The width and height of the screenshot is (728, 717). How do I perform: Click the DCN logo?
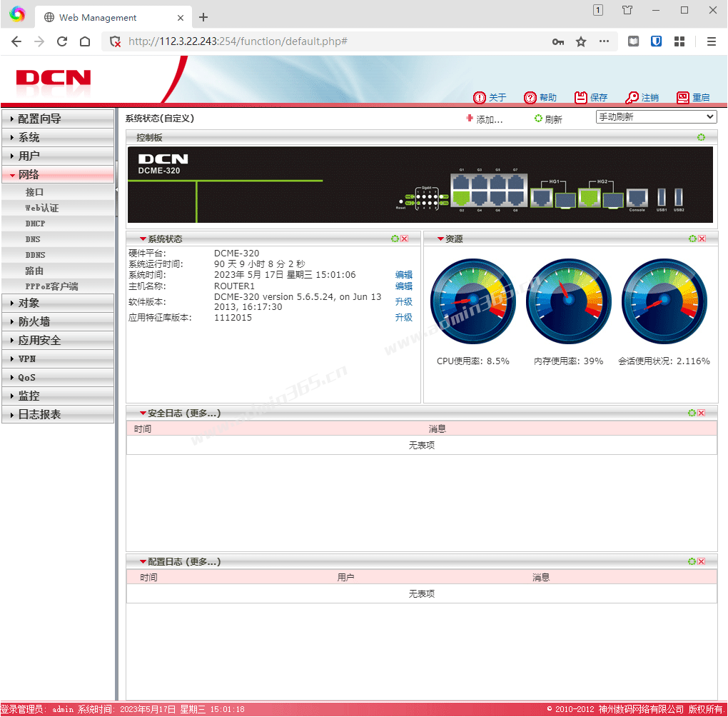54,78
